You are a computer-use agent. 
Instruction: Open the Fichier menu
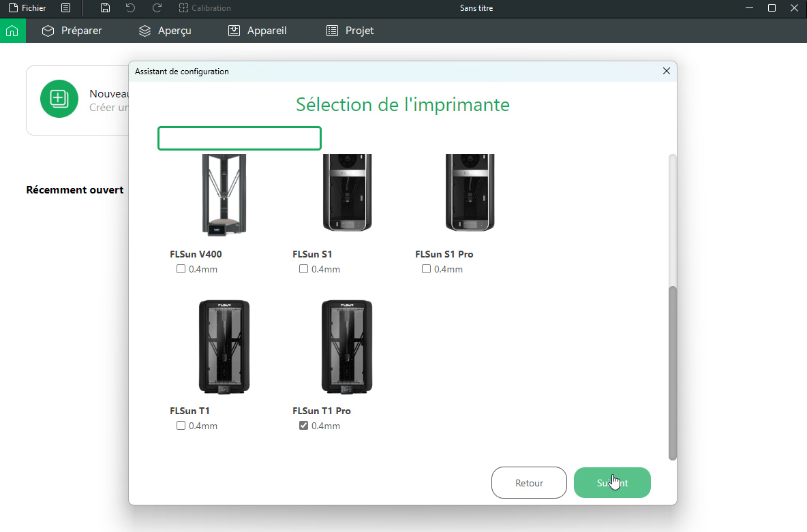point(27,7)
